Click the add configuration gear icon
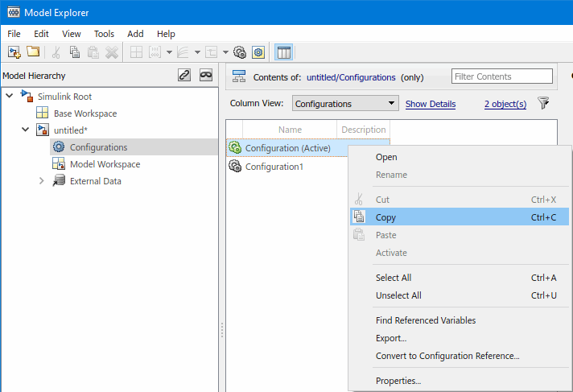 pos(239,52)
